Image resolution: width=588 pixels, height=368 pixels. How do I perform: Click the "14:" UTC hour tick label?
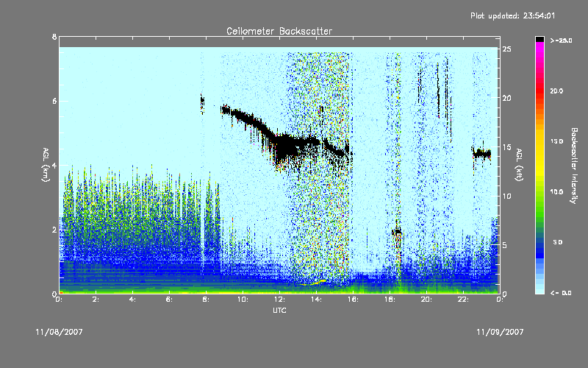[x=316, y=300]
